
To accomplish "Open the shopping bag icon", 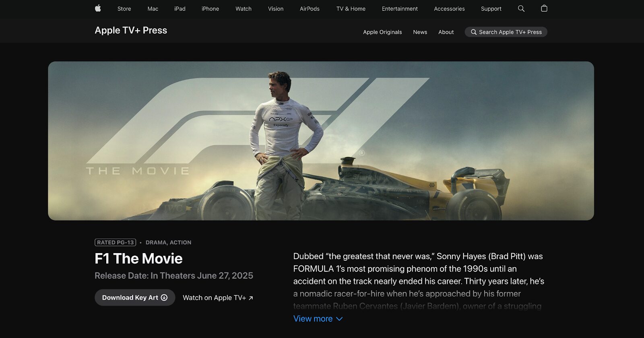I will (x=544, y=8).
